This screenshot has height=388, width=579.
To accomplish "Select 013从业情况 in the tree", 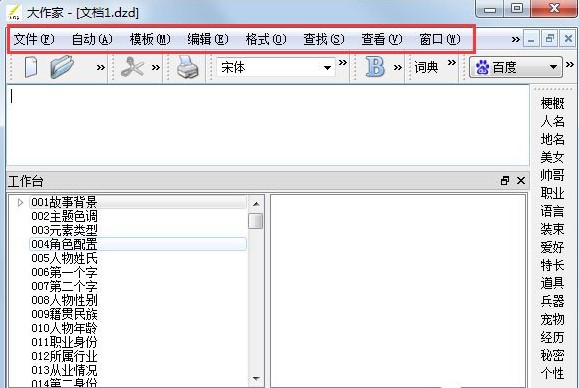I will coord(64,370).
